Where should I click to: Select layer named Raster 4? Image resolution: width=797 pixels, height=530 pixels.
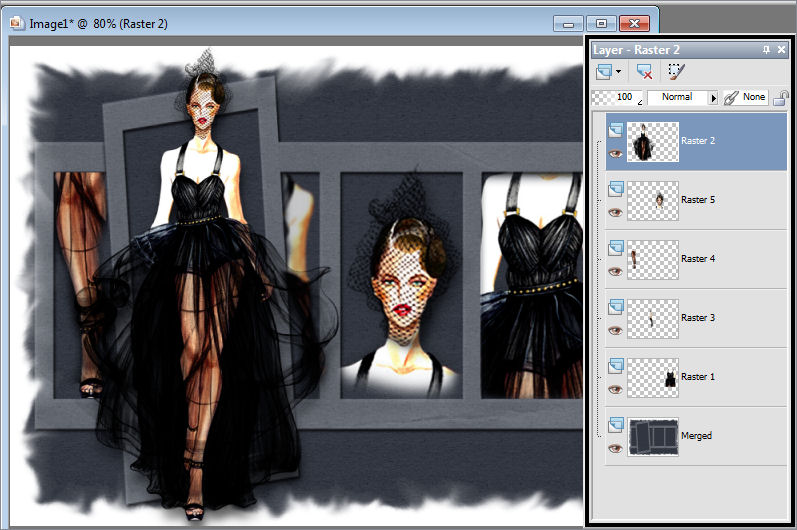click(x=698, y=259)
